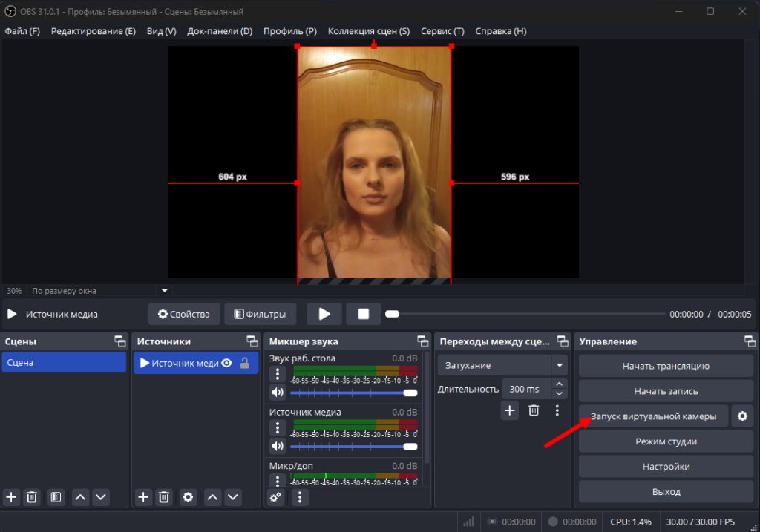Open source properties gear in Sources panel

coord(188,497)
